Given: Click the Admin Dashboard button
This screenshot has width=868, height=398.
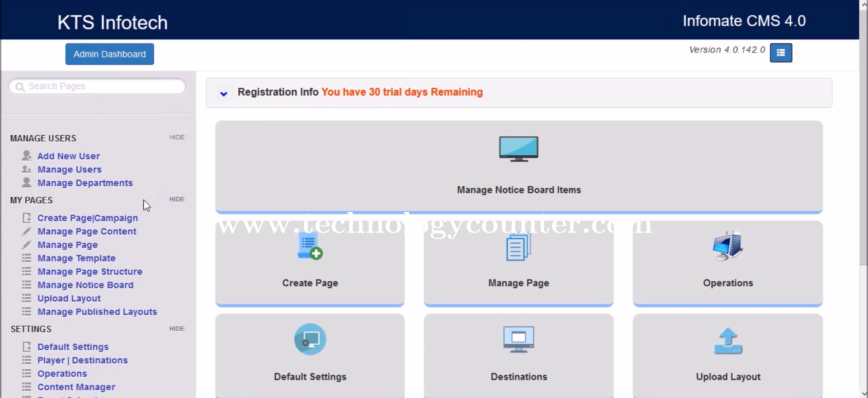Looking at the screenshot, I should 109,54.
